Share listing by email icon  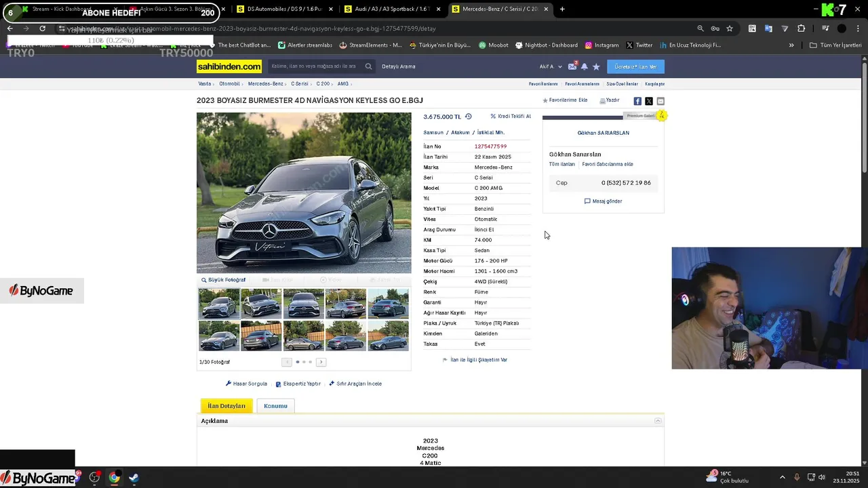click(660, 101)
